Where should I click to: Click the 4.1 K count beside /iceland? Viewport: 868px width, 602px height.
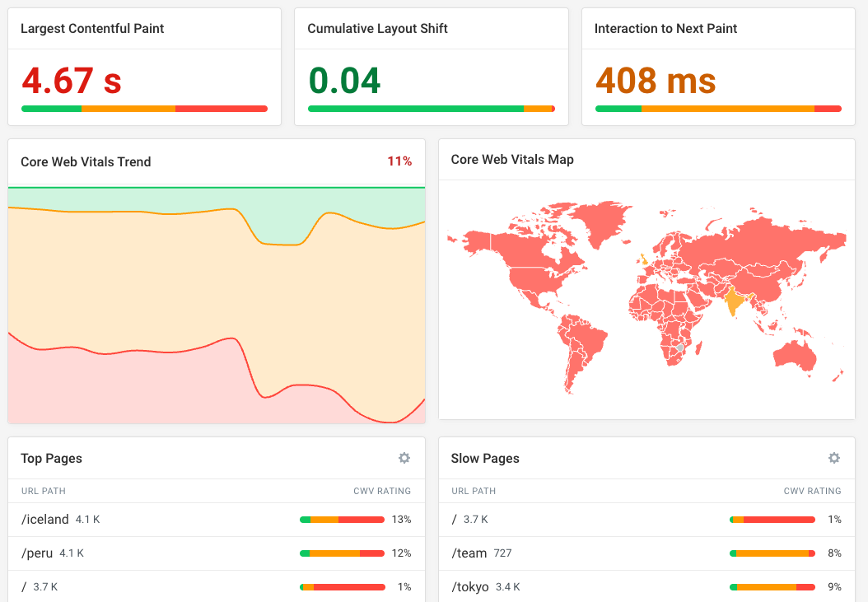pos(87,520)
